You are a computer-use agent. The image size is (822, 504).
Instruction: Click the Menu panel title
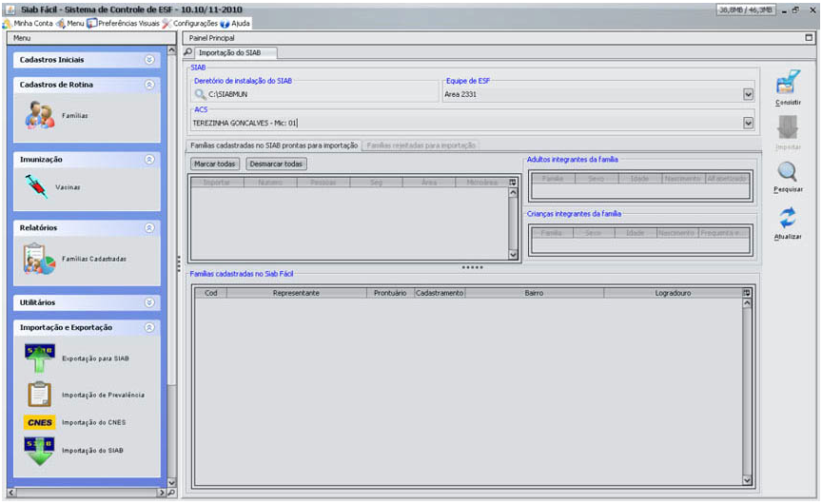point(22,38)
